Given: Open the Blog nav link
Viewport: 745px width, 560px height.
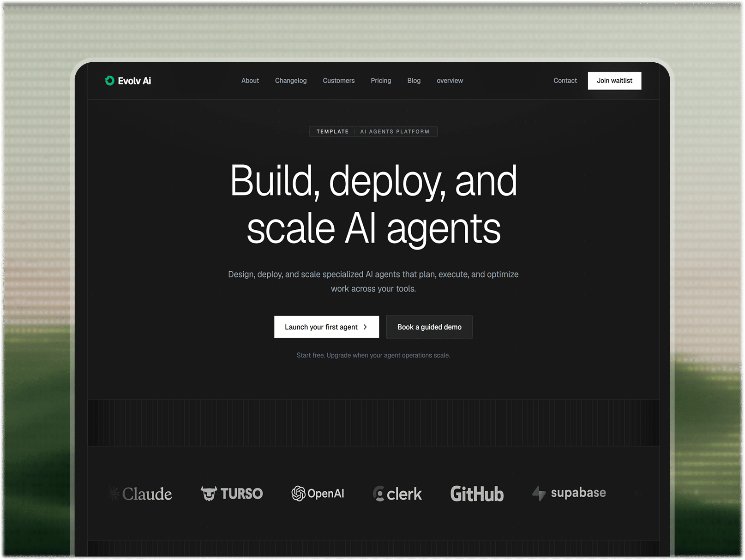Looking at the screenshot, I should 414,81.
